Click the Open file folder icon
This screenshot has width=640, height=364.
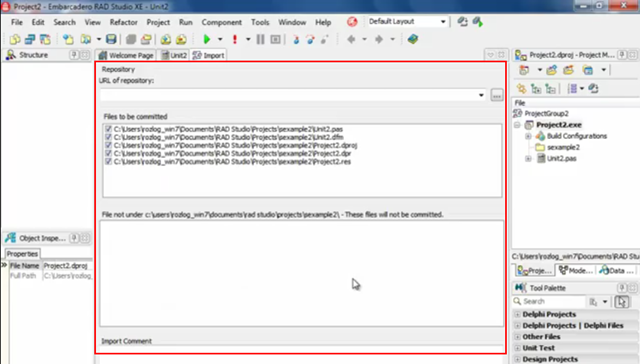click(x=86, y=39)
